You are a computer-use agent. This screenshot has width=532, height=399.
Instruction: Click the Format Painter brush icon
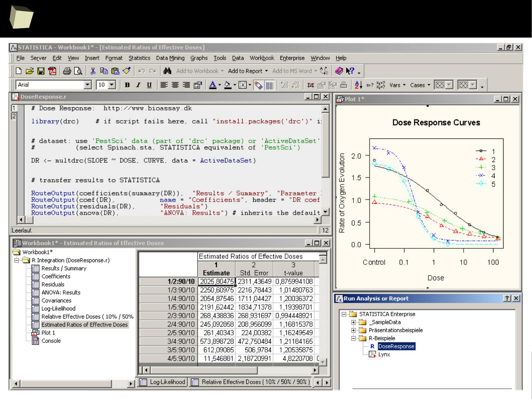tap(126, 71)
